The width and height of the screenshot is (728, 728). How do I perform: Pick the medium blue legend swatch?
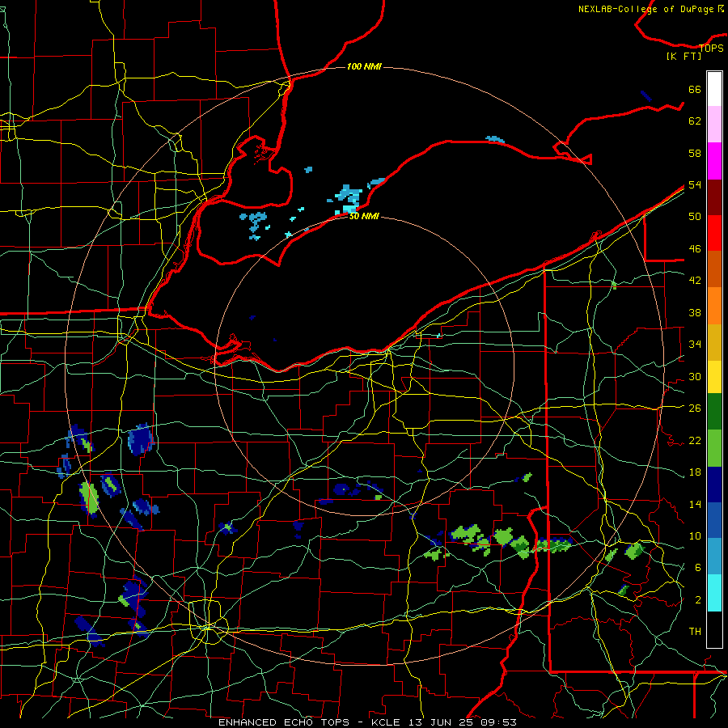tap(714, 520)
